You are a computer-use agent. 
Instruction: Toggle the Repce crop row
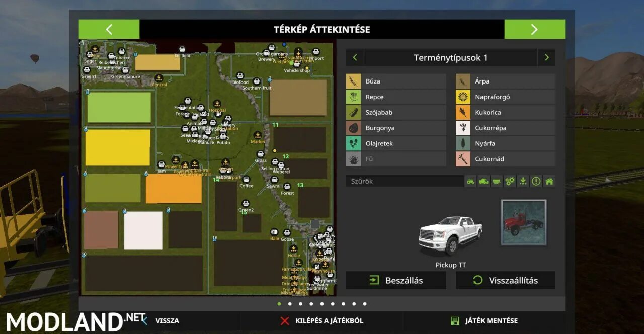click(396, 97)
